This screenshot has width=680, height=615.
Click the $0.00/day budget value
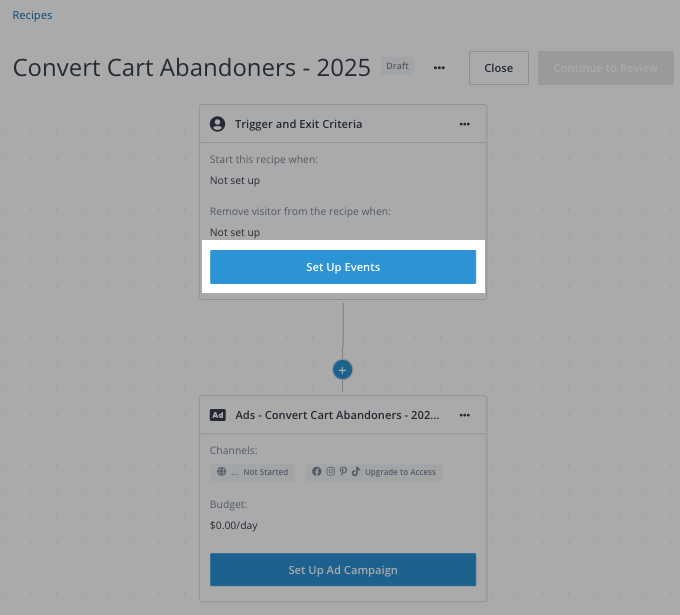pos(234,525)
